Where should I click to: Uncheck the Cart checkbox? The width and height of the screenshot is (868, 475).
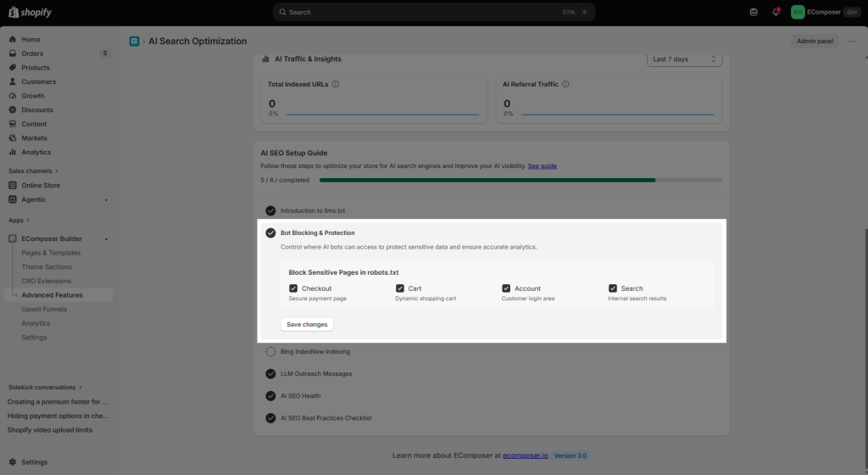(400, 288)
